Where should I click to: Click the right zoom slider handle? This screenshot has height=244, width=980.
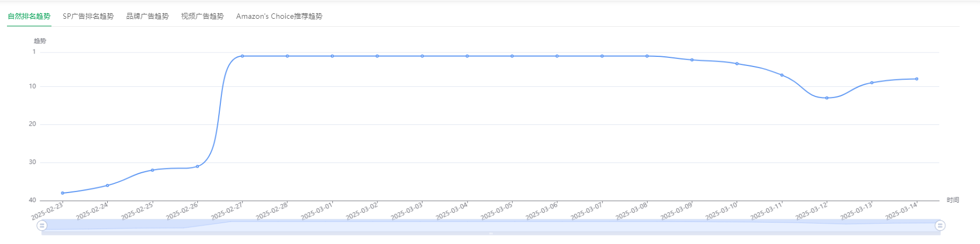tap(940, 226)
